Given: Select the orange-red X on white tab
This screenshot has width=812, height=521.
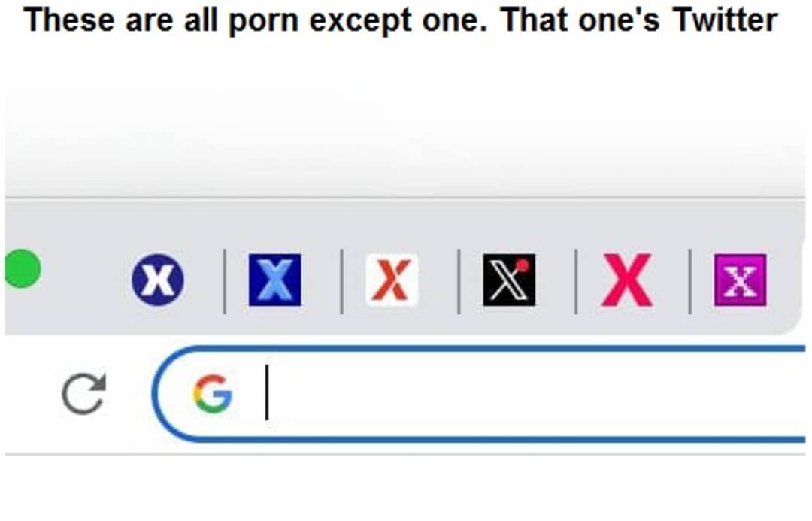Looking at the screenshot, I should (392, 280).
